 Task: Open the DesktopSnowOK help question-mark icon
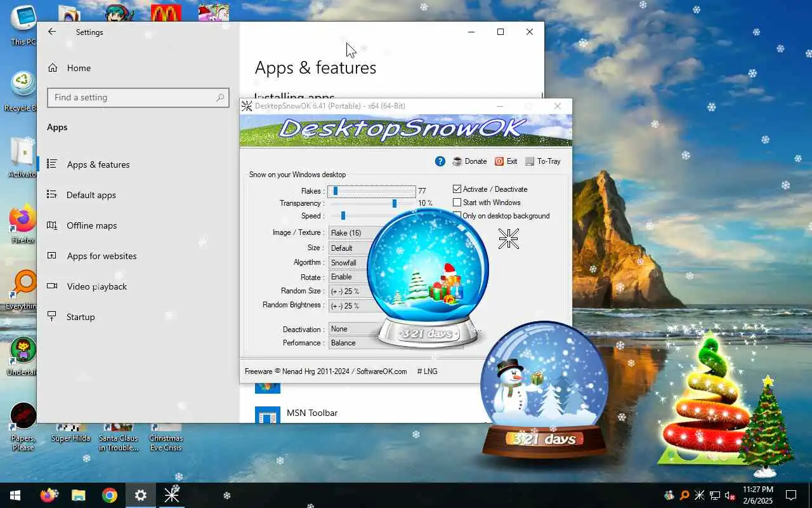click(x=440, y=161)
